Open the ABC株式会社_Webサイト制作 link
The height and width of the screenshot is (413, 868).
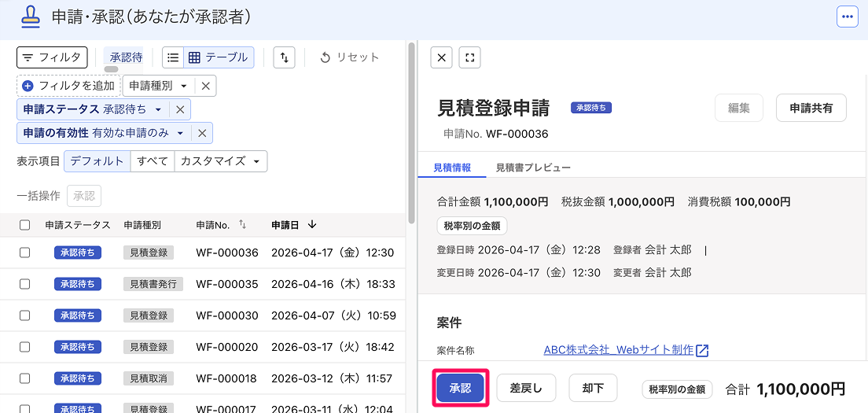619,350
